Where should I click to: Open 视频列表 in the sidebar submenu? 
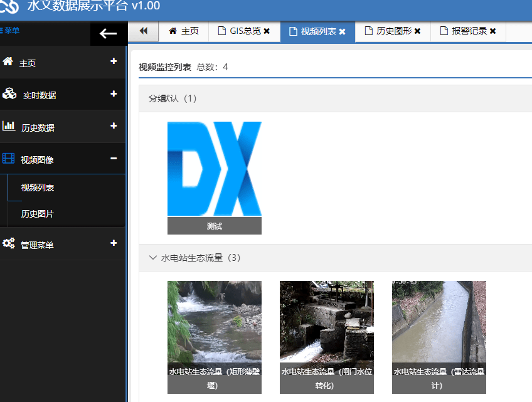38,188
